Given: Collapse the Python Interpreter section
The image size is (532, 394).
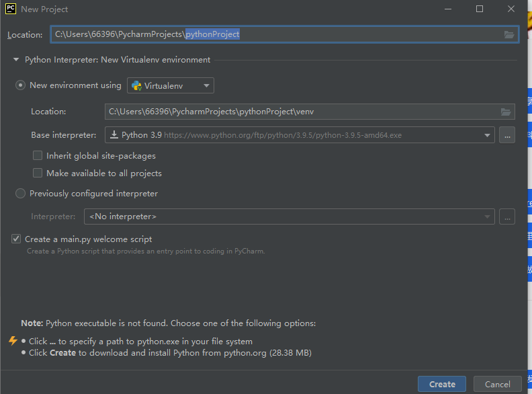Looking at the screenshot, I should pos(16,60).
